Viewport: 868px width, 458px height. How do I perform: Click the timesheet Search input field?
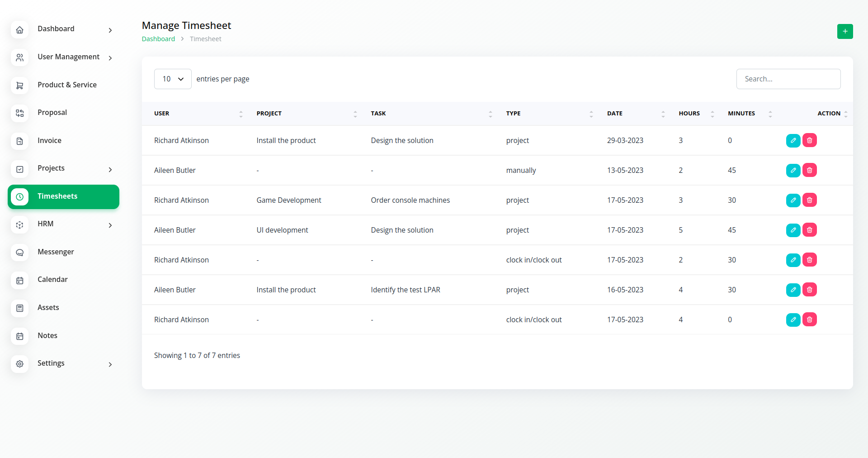tap(788, 79)
